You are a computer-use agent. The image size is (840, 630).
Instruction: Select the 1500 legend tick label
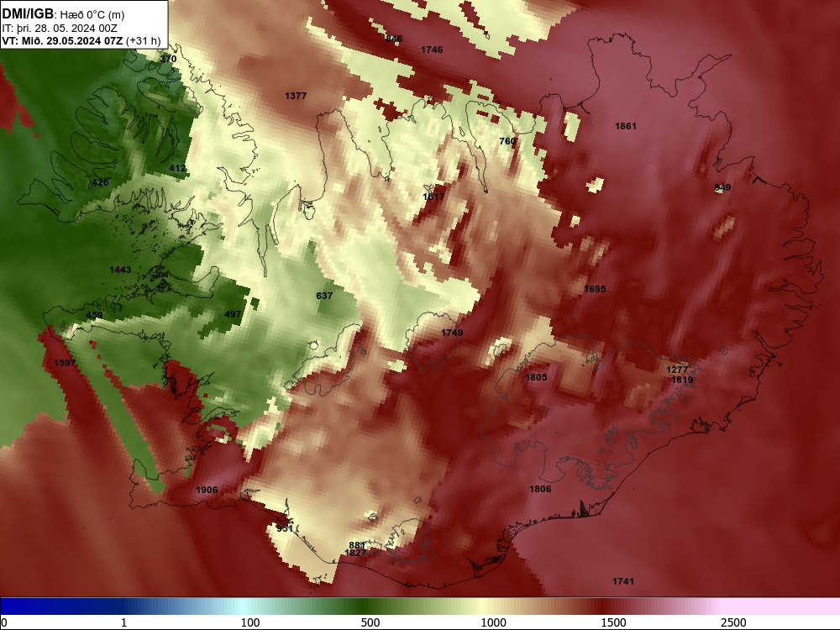613,622
